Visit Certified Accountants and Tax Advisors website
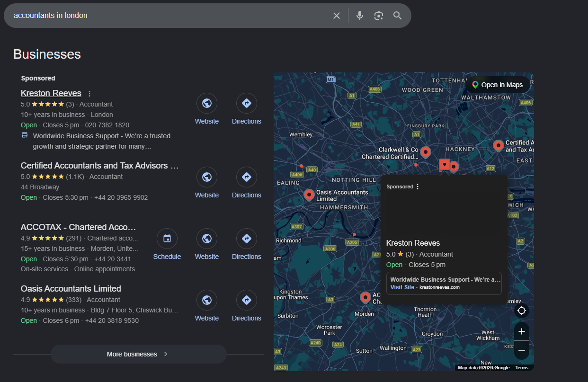The image size is (588, 382). tap(207, 177)
